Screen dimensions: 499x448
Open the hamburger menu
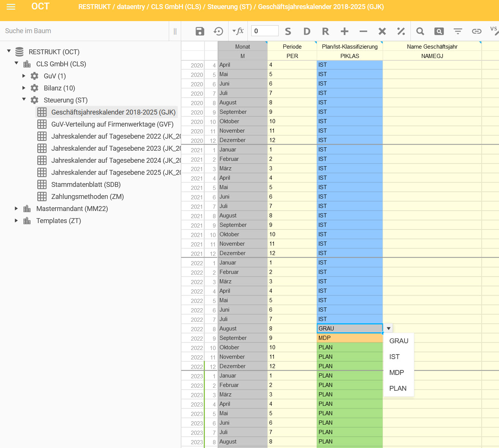coord(11,7)
